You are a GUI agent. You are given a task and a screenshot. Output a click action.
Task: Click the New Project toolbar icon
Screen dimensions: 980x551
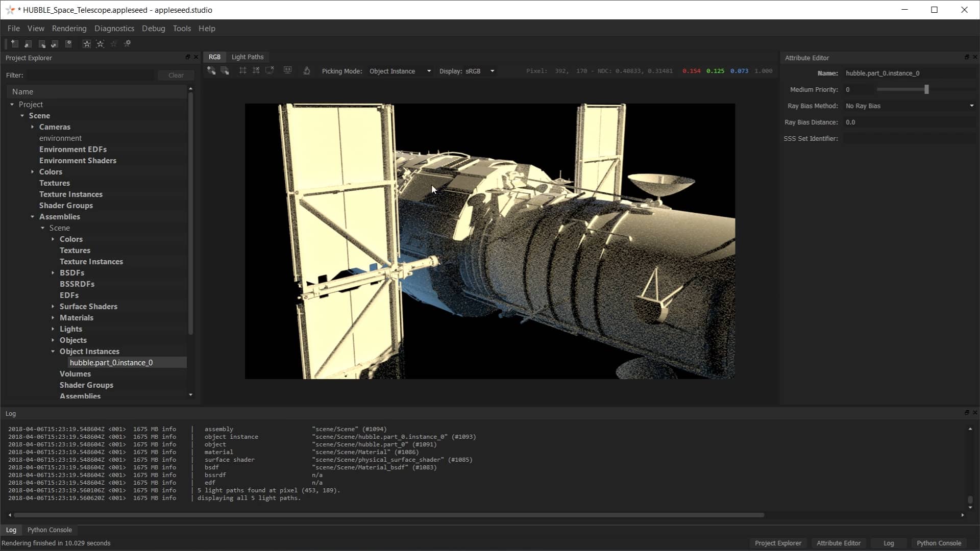pos(15,44)
